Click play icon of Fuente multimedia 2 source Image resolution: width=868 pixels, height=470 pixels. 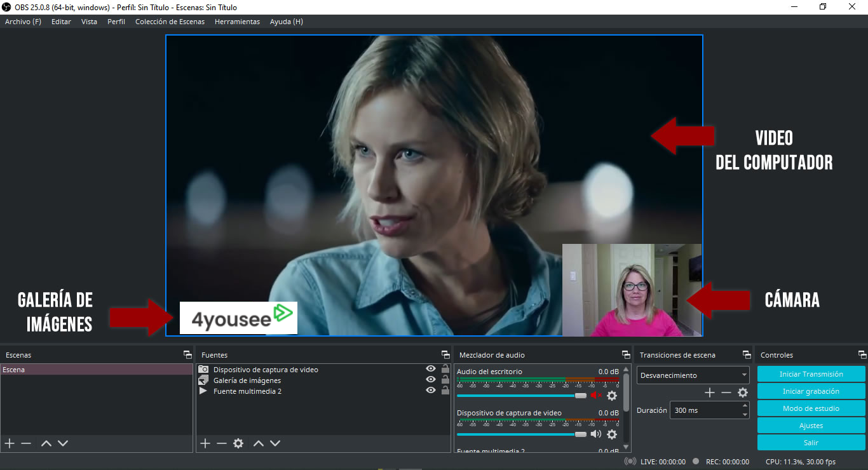click(x=203, y=391)
